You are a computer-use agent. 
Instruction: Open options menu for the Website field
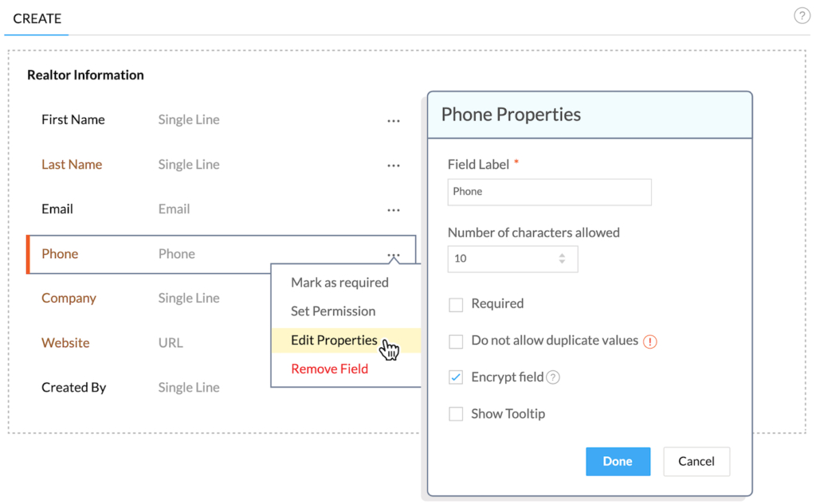click(393, 342)
